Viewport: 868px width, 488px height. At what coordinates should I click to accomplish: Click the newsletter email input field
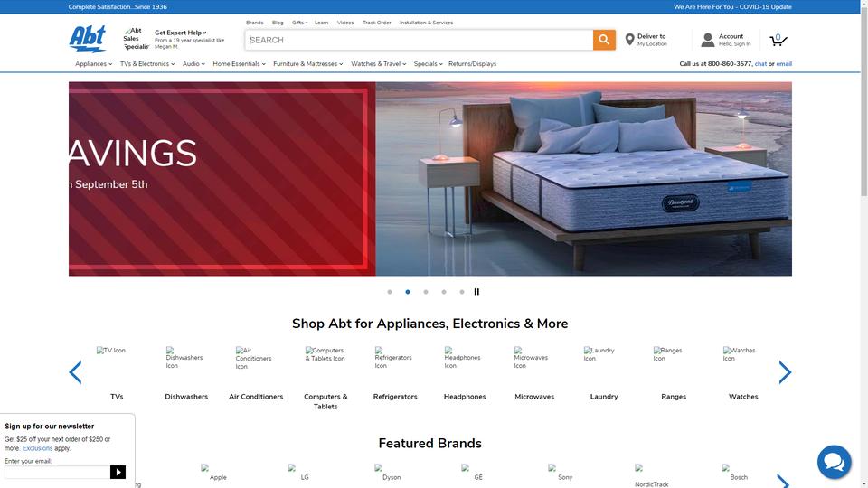point(57,472)
